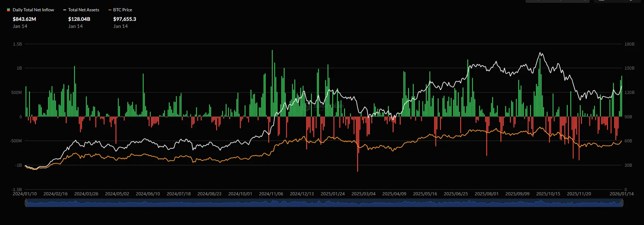This screenshot has height=225, width=644.
Task: Select the 2025/03/04 x-axis date label
Action: [x=363, y=194]
